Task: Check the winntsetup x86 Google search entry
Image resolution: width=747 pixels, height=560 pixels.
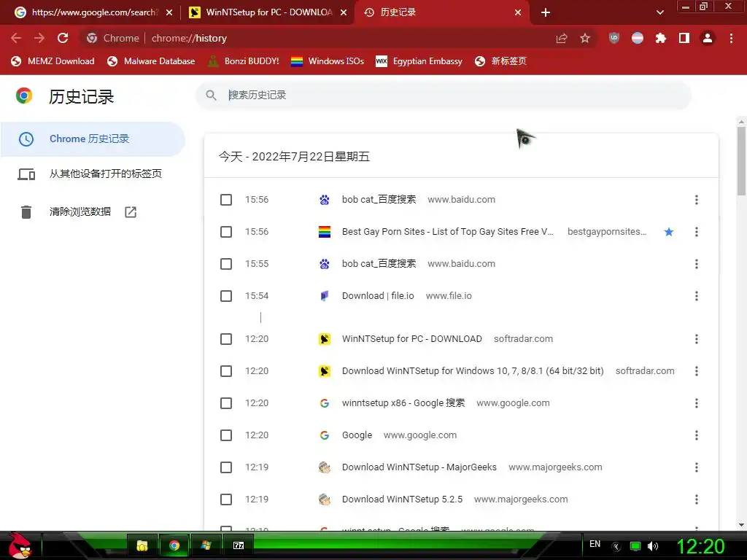Action: [x=226, y=403]
